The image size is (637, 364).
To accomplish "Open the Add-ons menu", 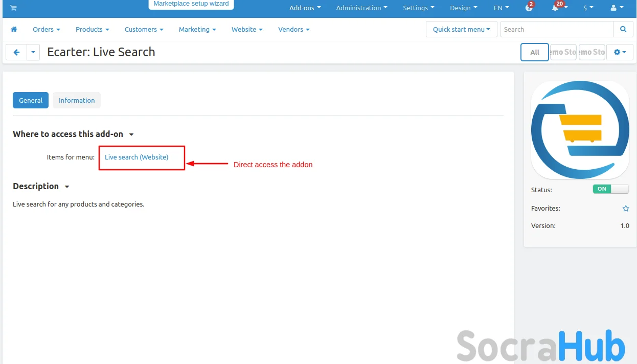I will coord(305,8).
